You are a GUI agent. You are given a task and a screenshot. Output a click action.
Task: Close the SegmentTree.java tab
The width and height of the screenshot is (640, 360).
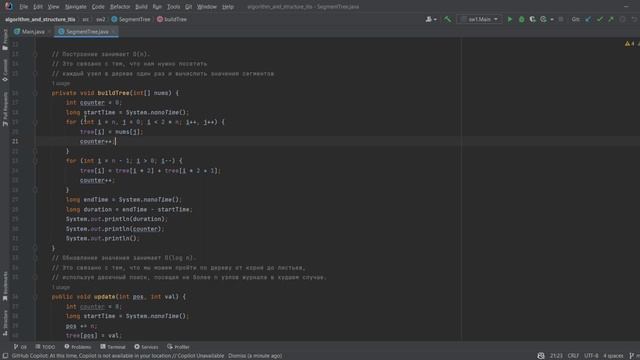113,31
